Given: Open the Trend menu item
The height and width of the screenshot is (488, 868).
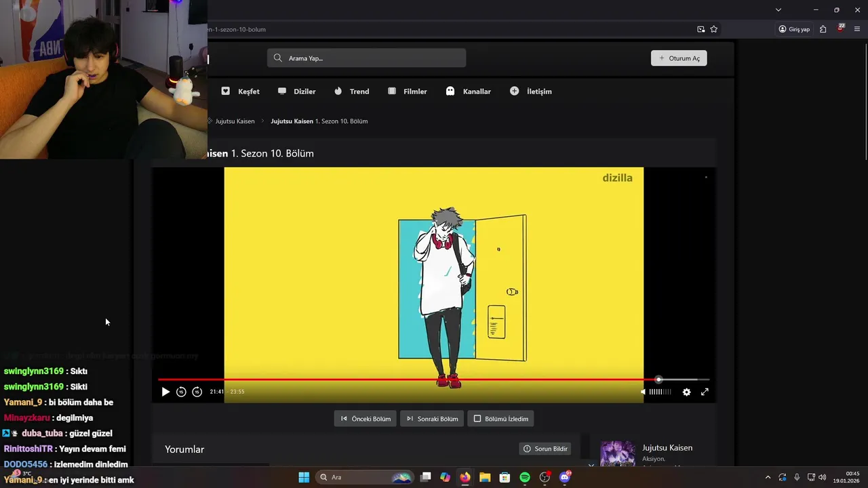Looking at the screenshot, I should point(351,91).
